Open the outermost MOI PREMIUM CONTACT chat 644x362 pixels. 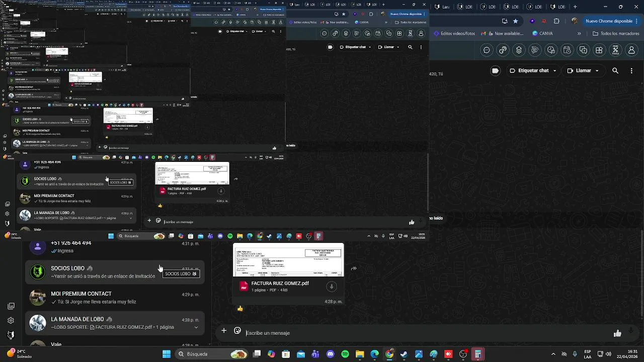pyautogui.click(x=115, y=297)
